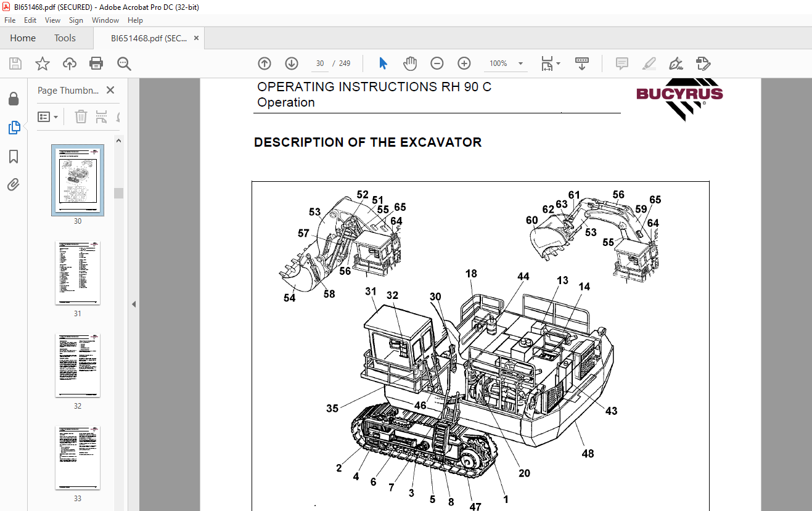Choose the selection arrow tool
812x511 pixels.
pyautogui.click(x=383, y=63)
